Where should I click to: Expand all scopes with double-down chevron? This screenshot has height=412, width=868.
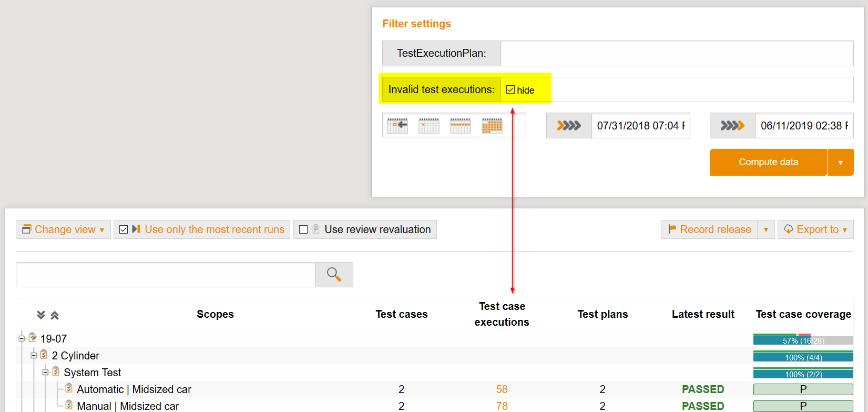click(41, 315)
